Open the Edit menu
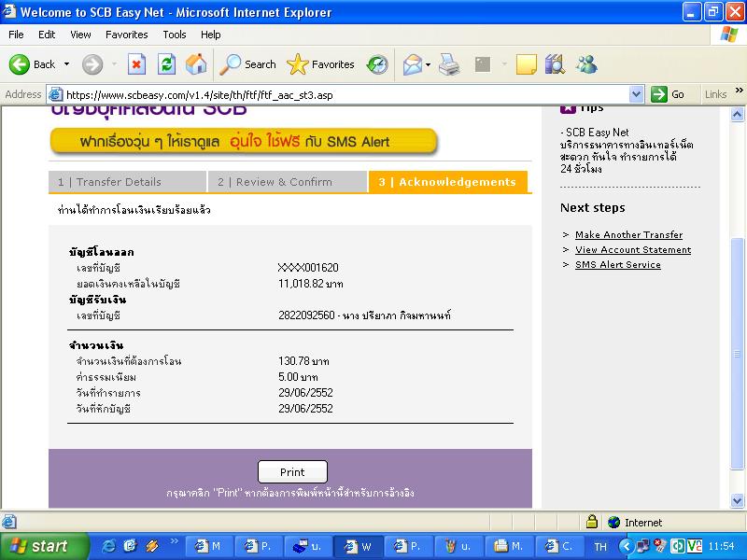The height and width of the screenshot is (560, 747). point(47,35)
